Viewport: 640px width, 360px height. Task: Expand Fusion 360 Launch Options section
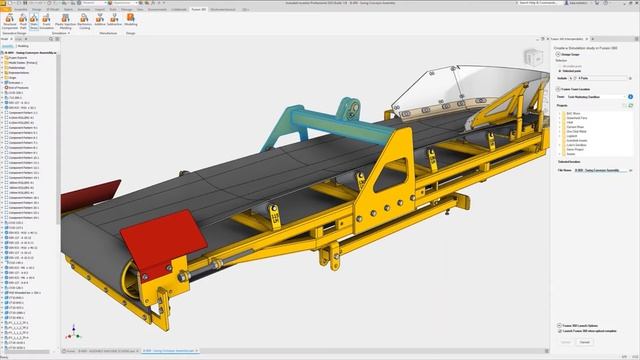pos(559,325)
